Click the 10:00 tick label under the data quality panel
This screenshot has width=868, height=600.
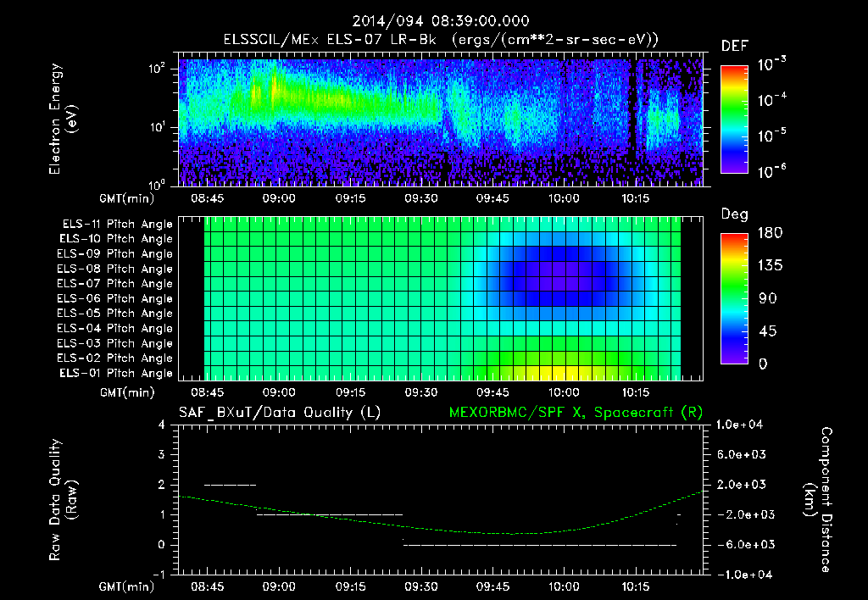tap(564, 586)
